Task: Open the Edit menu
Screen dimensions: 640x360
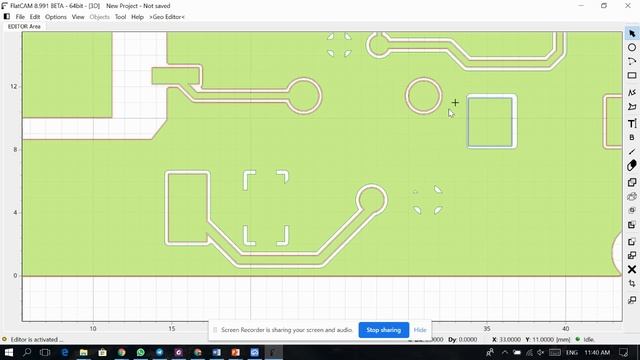Action: click(x=35, y=17)
